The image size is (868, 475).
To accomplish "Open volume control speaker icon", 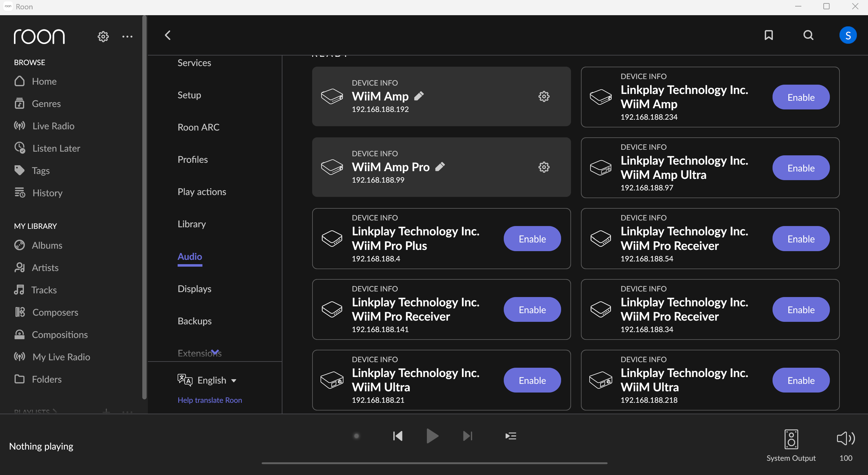I will pos(845,438).
